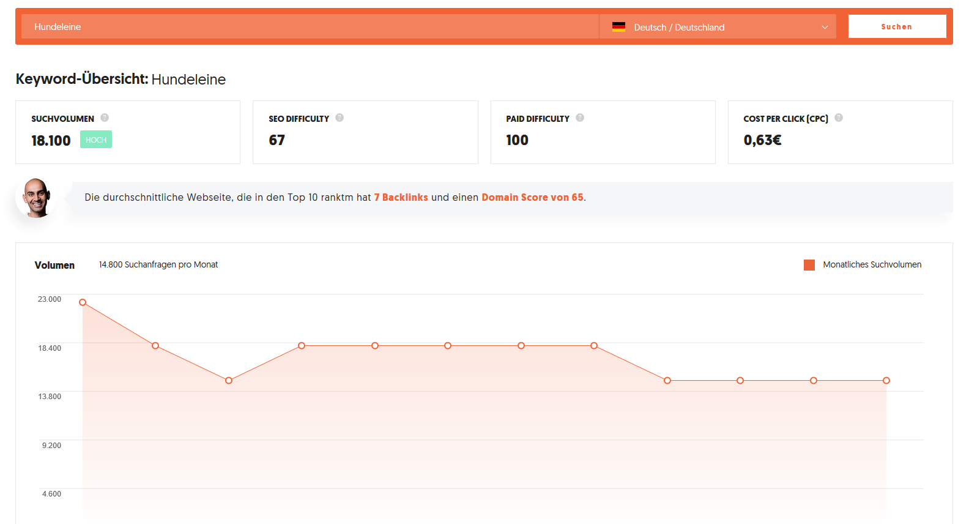Click the Keyword-Übersicht: Hundeleine heading
980x524 pixels.
pyautogui.click(x=121, y=79)
